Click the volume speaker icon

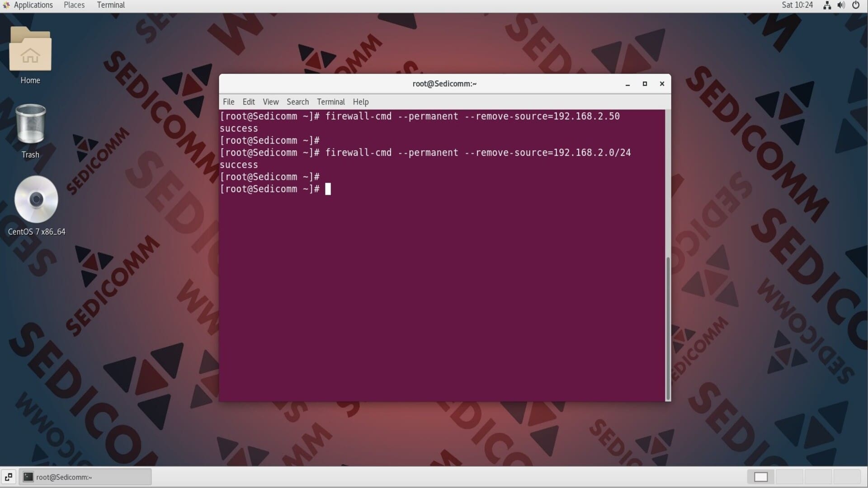841,5
